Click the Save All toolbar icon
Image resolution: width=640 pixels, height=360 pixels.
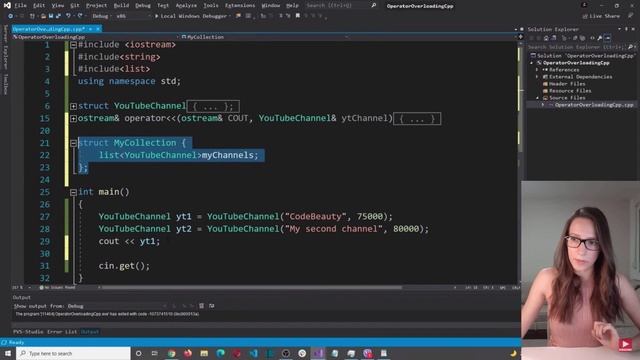click(x=58, y=16)
